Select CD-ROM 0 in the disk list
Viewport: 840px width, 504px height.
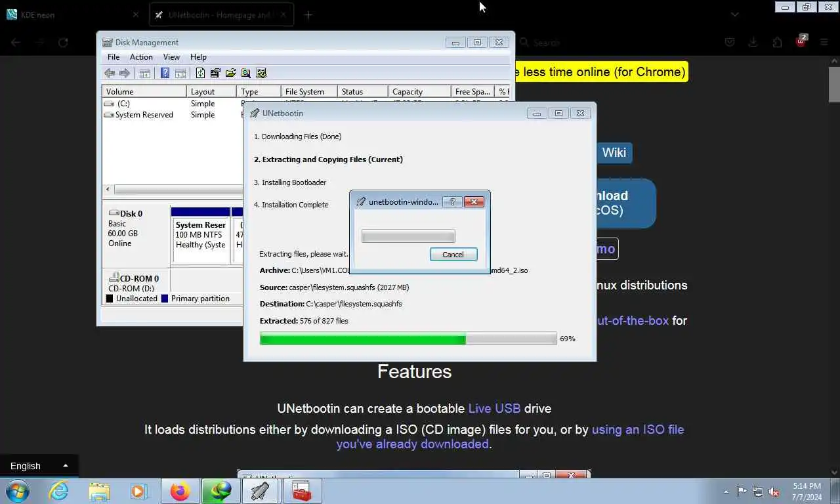pos(135,283)
